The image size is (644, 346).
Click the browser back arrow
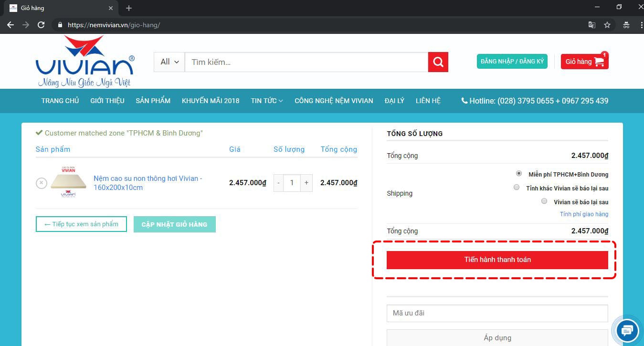point(11,25)
